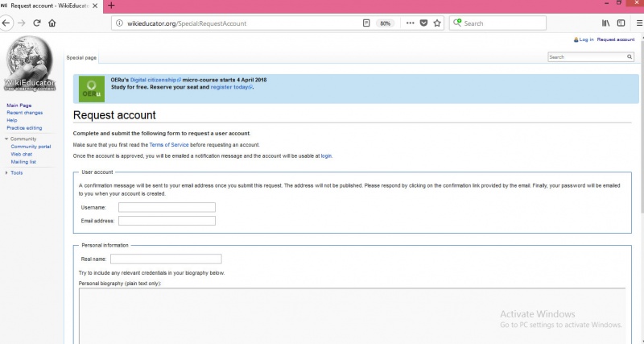This screenshot has width=644, height=344.
Task: Open Practice editing sidebar link
Action: [24, 128]
